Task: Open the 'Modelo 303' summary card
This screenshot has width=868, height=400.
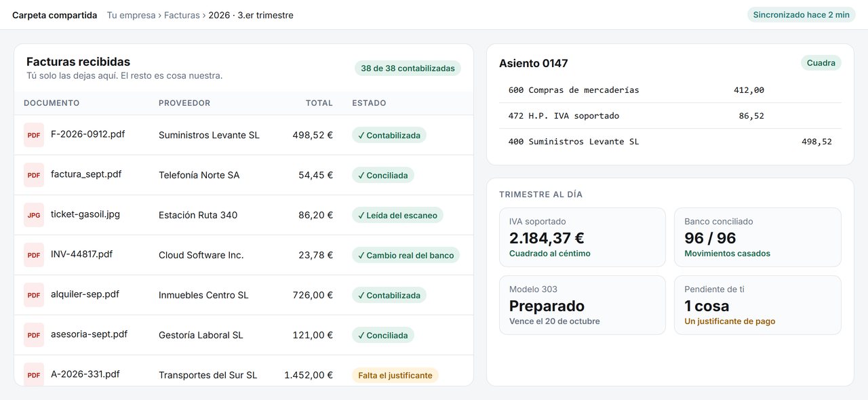Action: 583,305
